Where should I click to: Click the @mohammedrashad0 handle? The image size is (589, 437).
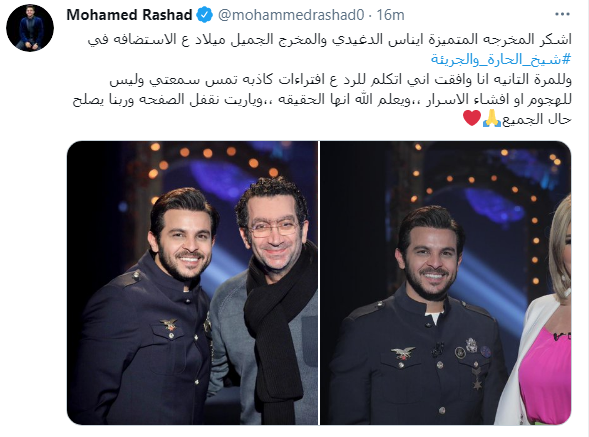(x=291, y=15)
